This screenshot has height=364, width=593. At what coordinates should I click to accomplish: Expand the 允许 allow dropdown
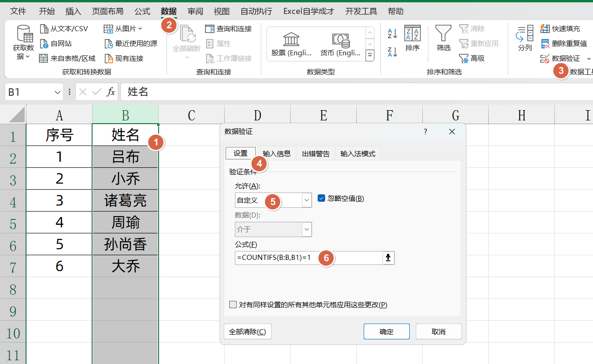(x=307, y=200)
